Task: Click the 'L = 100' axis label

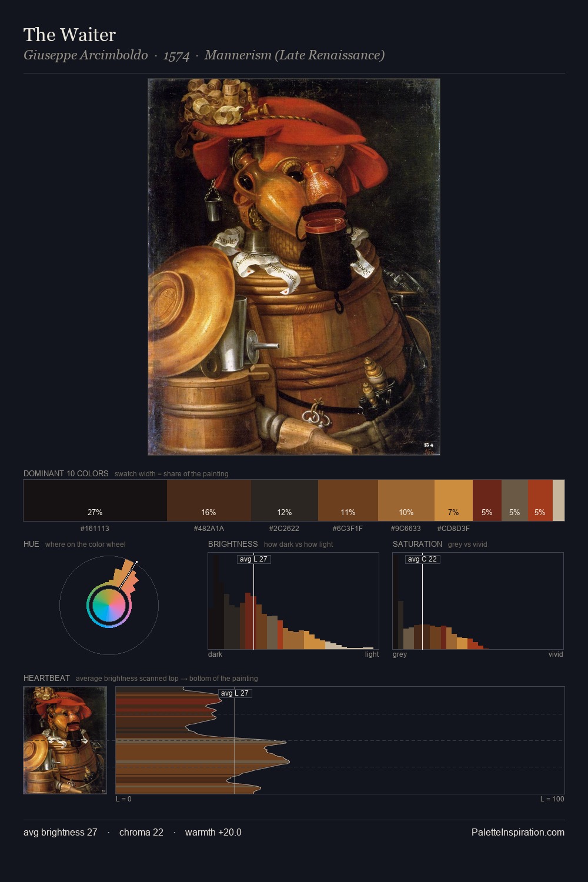Action: (552, 799)
